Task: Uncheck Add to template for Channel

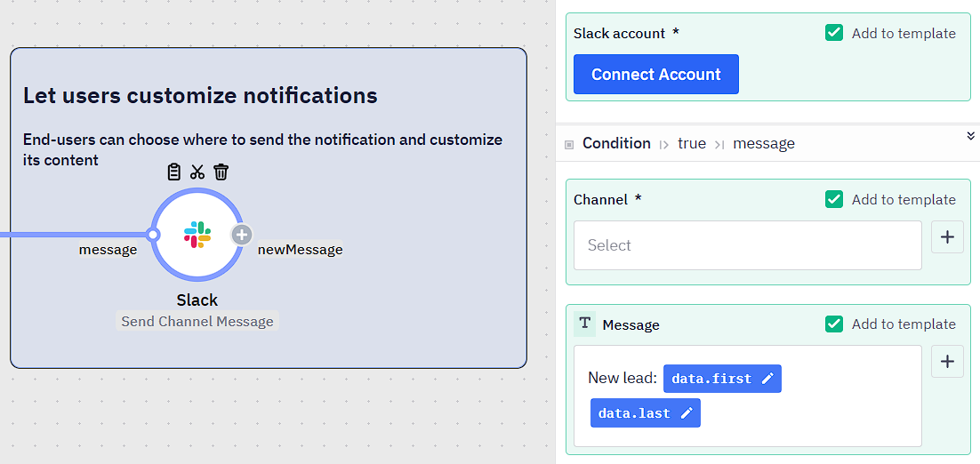Action: [x=834, y=199]
